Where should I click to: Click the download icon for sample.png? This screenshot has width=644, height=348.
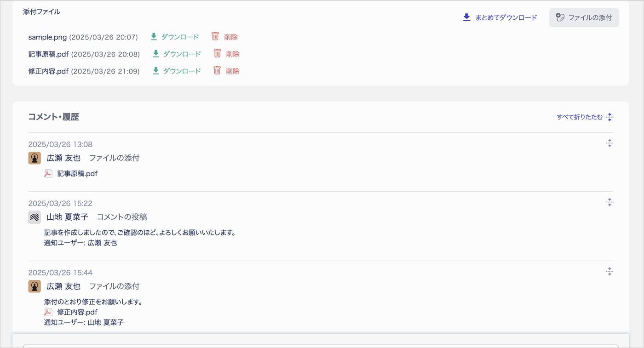(x=154, y=36)
